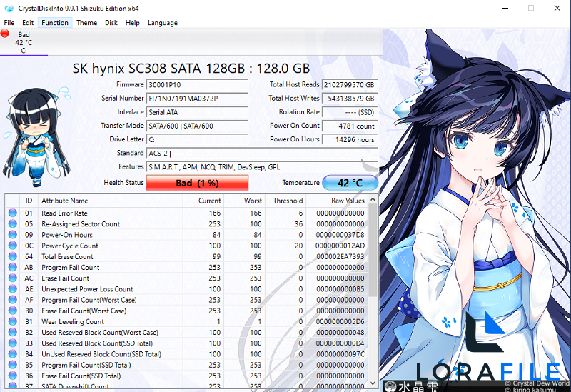Image resolution: width=571 pixels, height=392 pixels.
Task: Click the attribute list scrollbar thumb
Action: [373, 251]
